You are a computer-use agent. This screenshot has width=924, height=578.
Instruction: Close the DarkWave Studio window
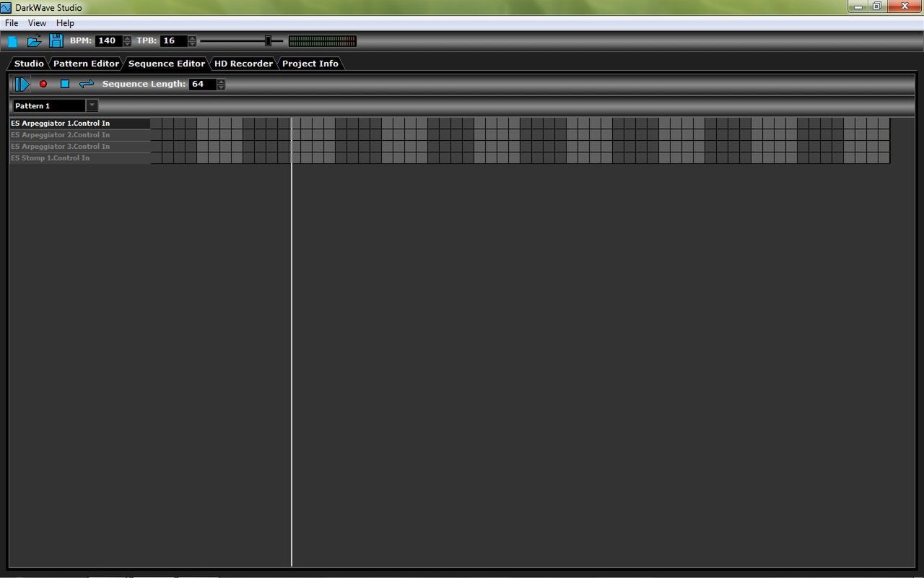click(905, 7)
